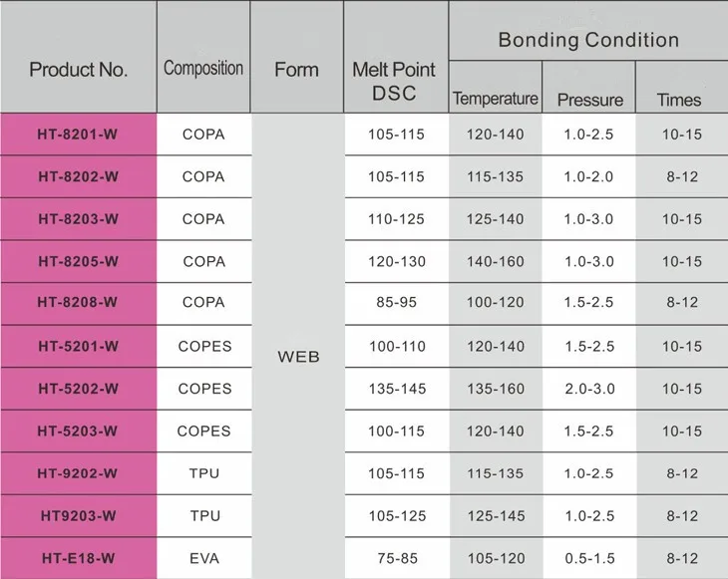728x579 pixels.
Task: Select the HT-E18-W product cell
Action: click(x=79, y=558)
